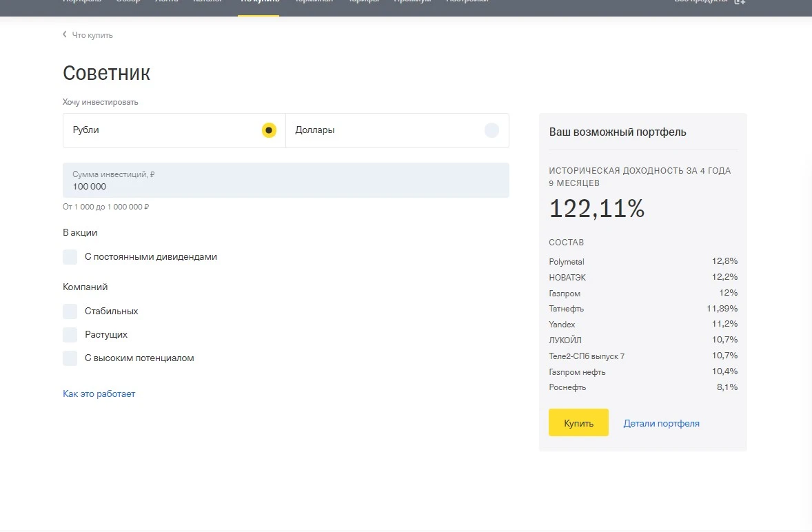The height and width of the screenshot is (532, 812).
Task: Click 'Газпром нефть' in the portfolio list
Action: coord(577,372)
